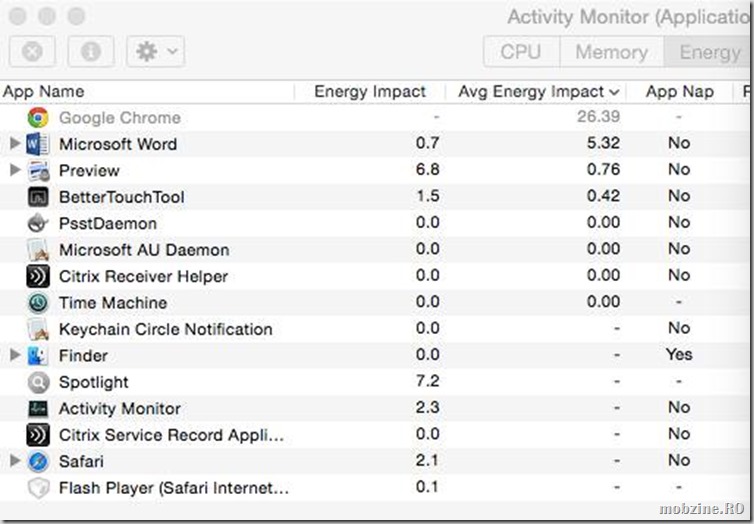The image size is (754, 524).
Task: Expand the Safari disclosure triangle
Action: click(x=15, y=461)
